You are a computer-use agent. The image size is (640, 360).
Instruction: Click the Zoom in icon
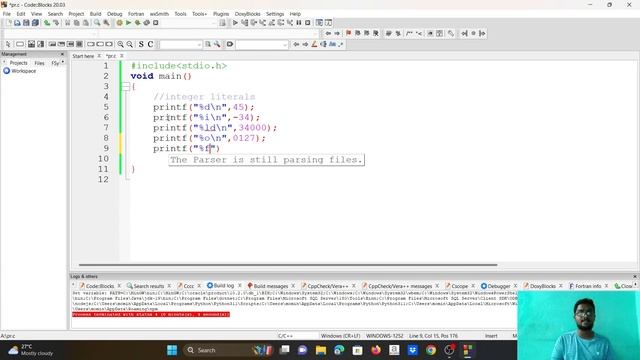coord(120,44)
